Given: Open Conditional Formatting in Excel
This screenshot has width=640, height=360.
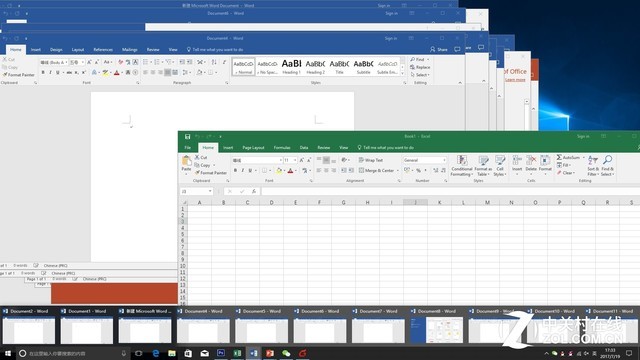Looking at the screenshot, I should click(462, 166).
